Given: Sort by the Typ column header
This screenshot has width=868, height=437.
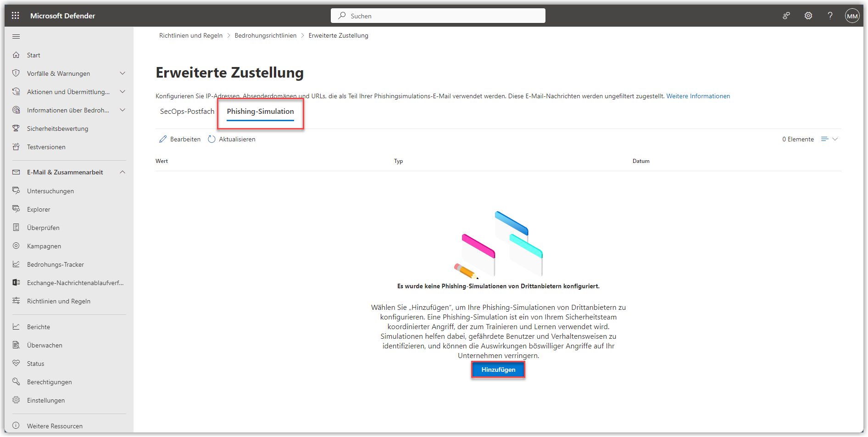Looking at the screenshot, I should 398,161.
